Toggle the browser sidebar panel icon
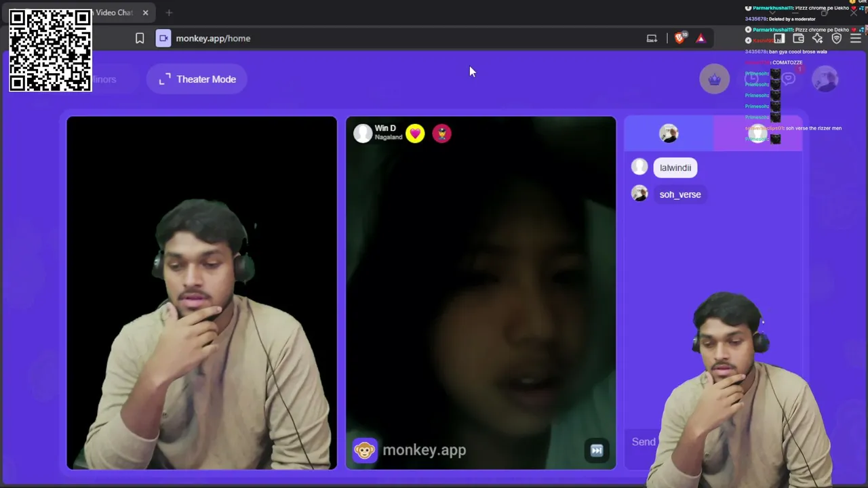 coord(780,39)
